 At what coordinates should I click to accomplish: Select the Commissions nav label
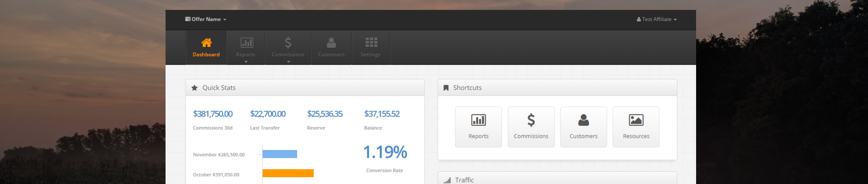[288, 54]
